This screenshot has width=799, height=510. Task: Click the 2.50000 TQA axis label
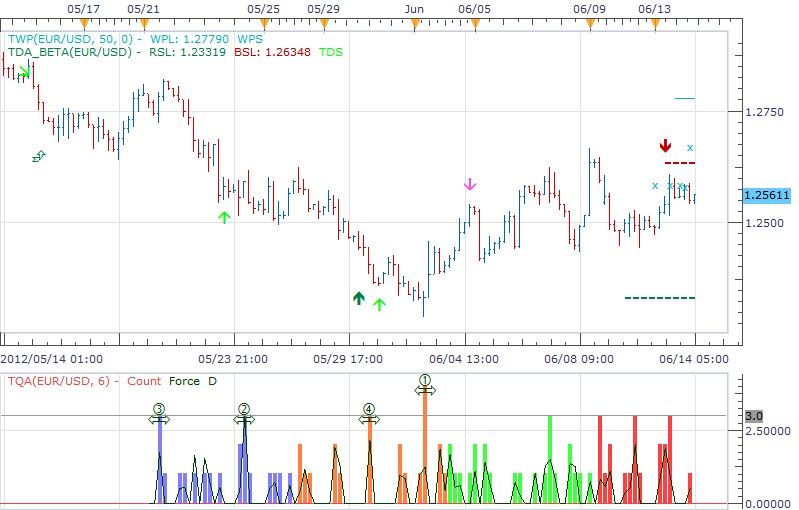tap(768, 431)
